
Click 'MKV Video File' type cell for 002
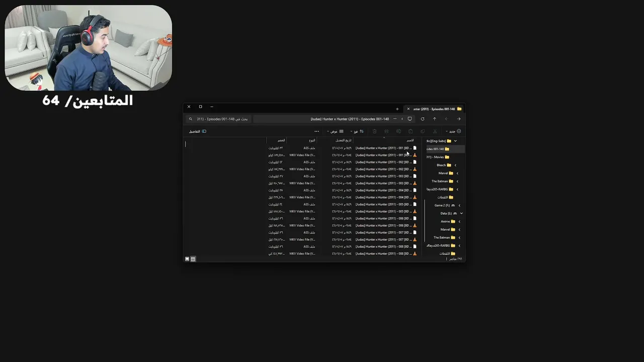point(302,169)
